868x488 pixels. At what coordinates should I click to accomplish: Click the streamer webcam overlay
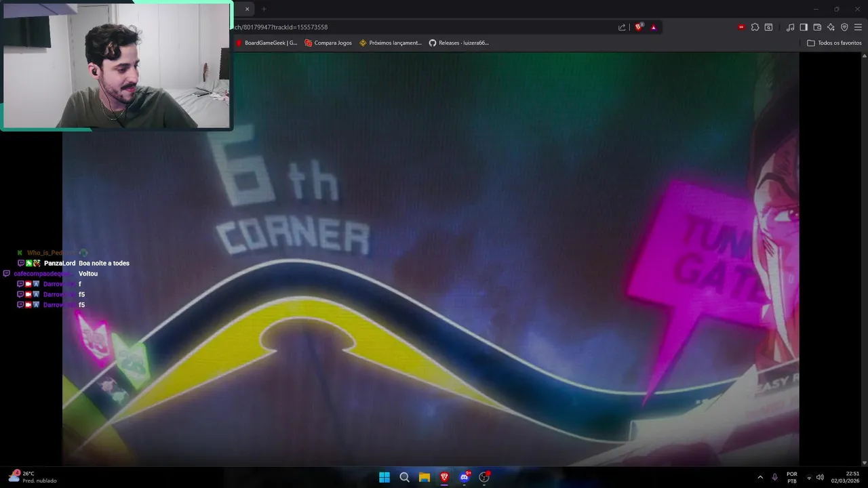pos(117,66)
